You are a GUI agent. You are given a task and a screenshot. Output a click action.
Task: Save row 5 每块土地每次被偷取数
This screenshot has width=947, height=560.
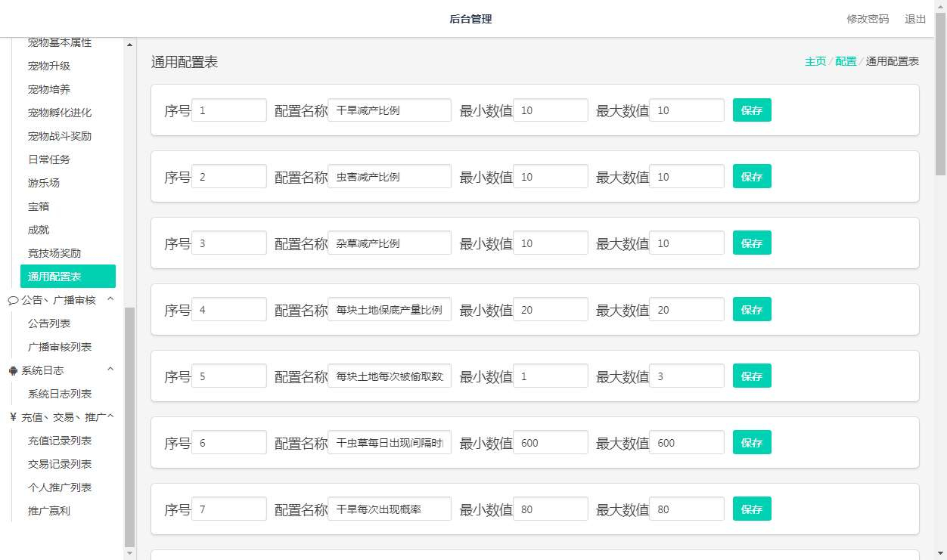752,376
